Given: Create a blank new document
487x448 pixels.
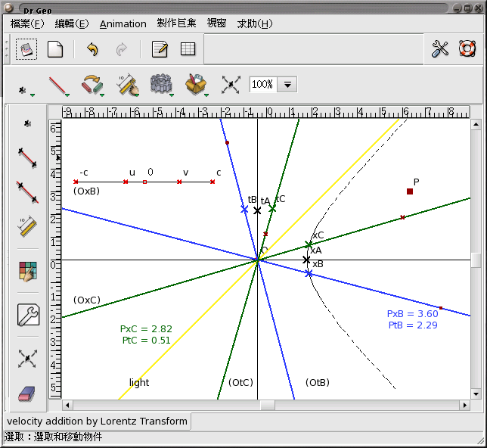Looking at the screenshot, I should click(55, 49).
